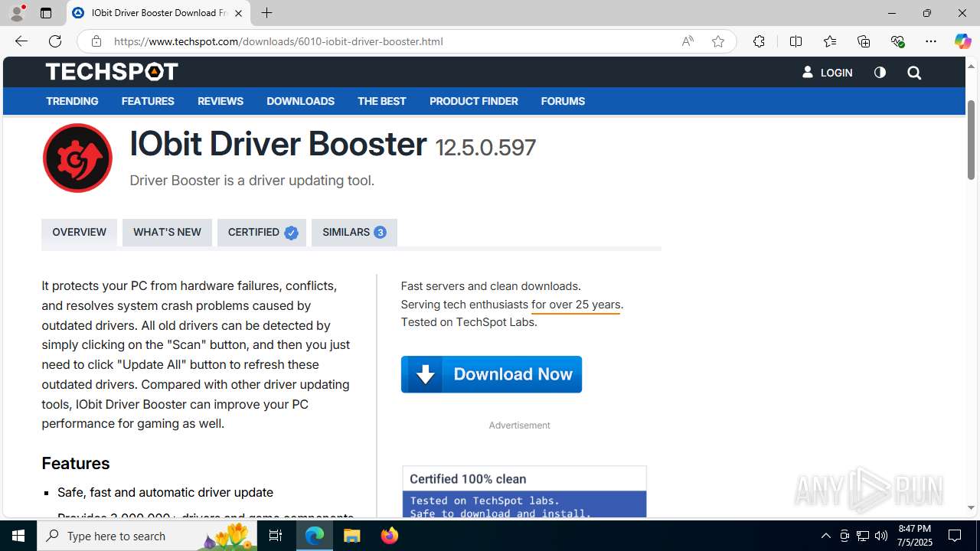The width and height of the screenshot is (980, 551).
Task: Click the IObit Driver Booster logo
Action: 77,158
